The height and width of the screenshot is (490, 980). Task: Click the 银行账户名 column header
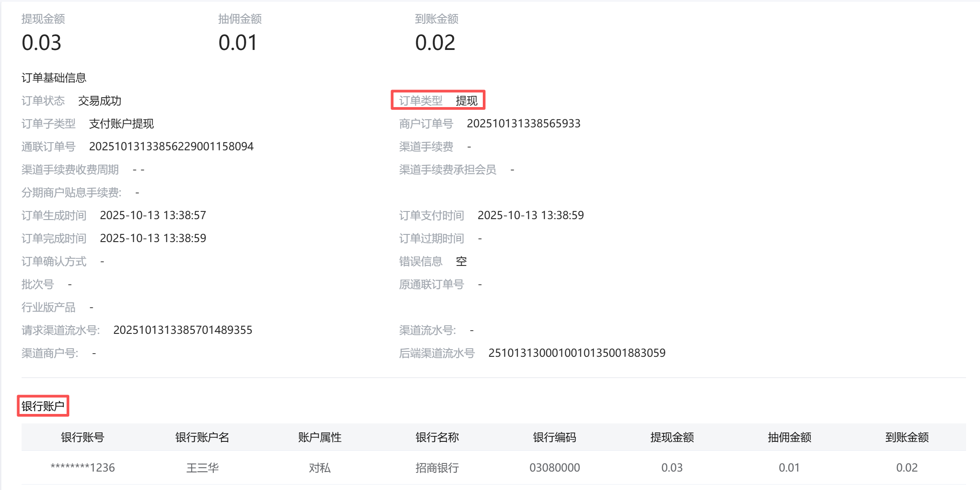coord(202,437)
